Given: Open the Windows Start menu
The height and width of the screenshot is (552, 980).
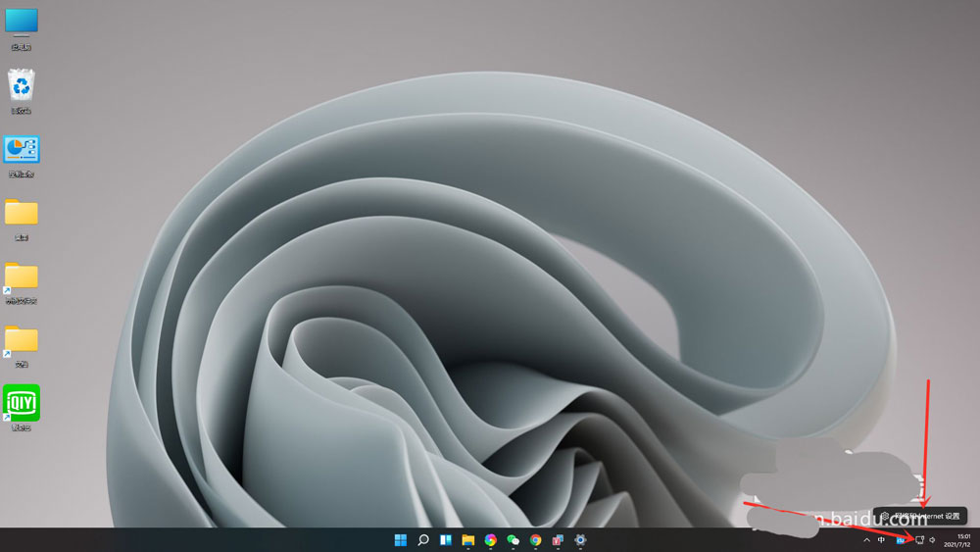Looking at the screenshot, I should (401, 539).
